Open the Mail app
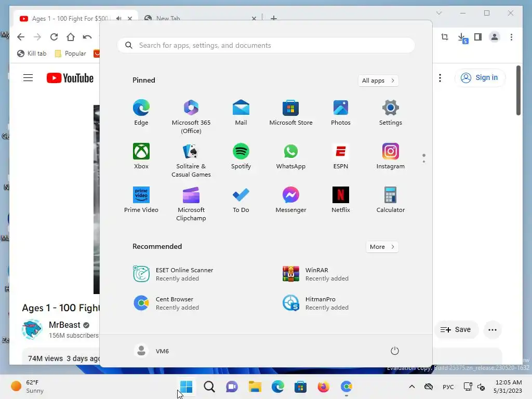532x399 pixels. [241, 113]
